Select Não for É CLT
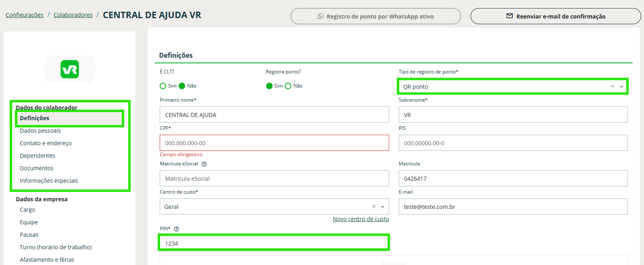The image size is (644, 265). tap(182, 86)
